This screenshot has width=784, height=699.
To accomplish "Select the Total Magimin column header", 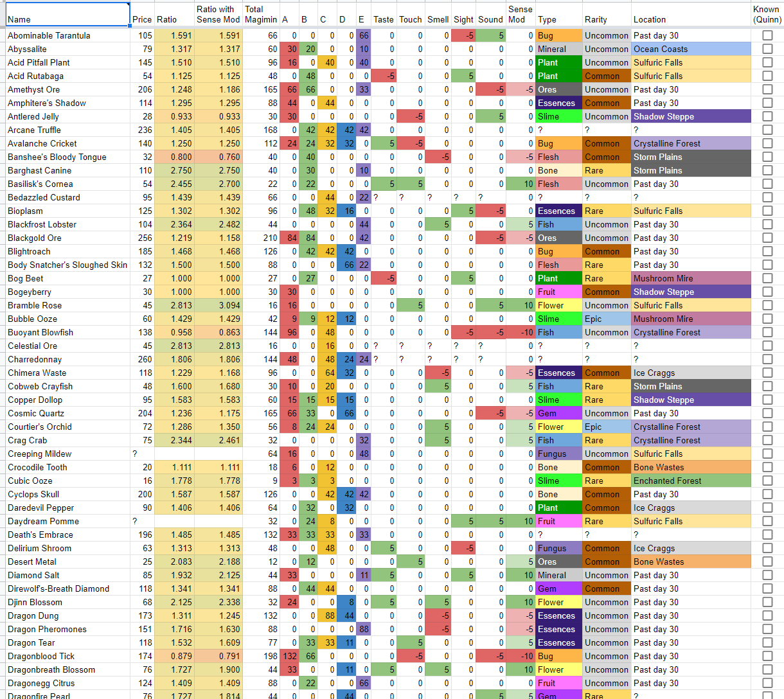I will [261, 14].
